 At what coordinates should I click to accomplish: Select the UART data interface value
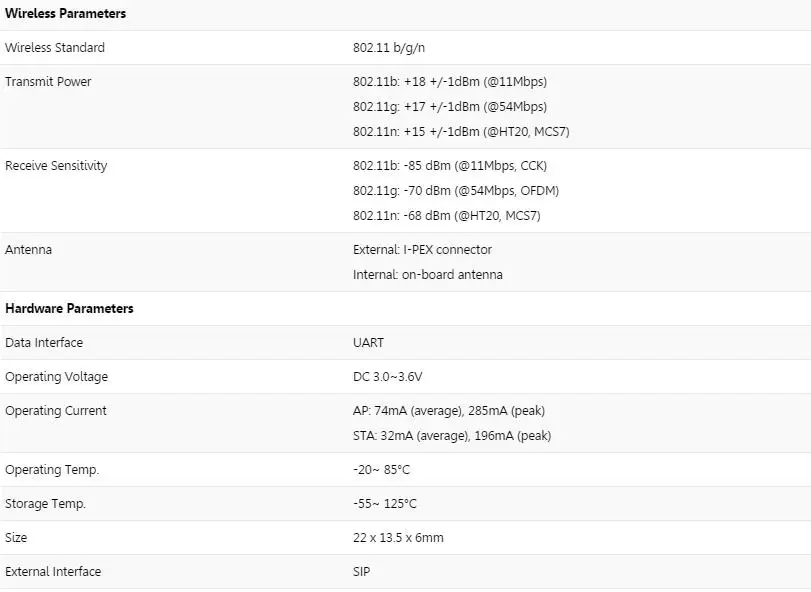pyautogui.click(x=368, y=343)
